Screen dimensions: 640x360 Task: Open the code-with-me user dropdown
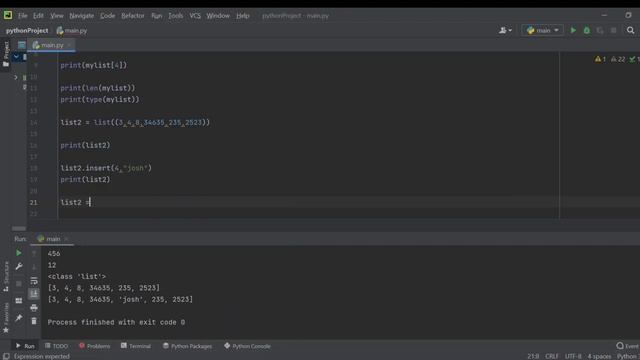point(505,30)
